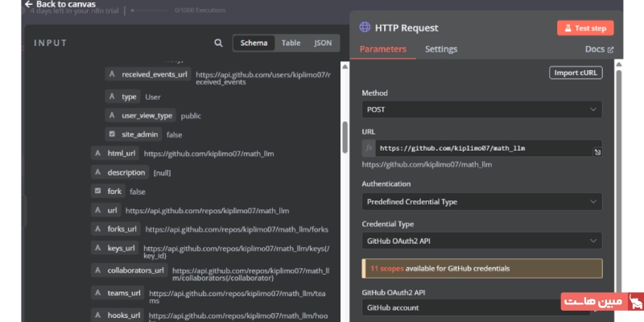The image size is (644, 322).
Task: Click the URL preview text below field
Action: coord(427,165)
